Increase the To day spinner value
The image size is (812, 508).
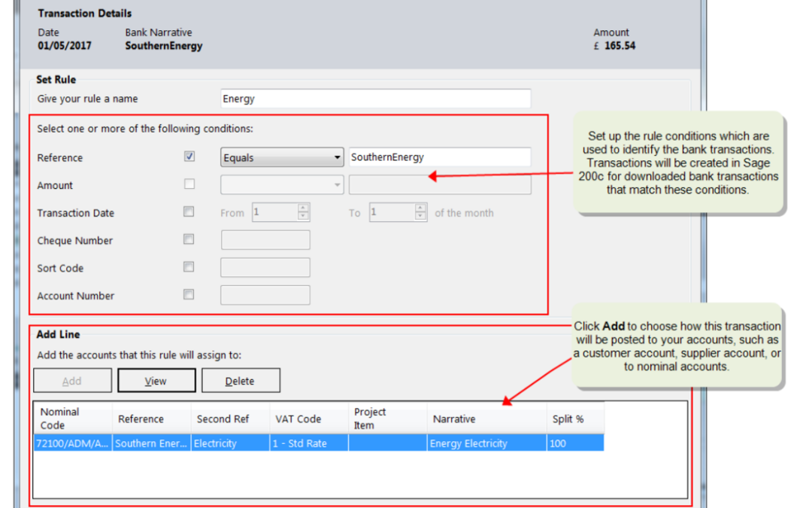tap(420, 208)
